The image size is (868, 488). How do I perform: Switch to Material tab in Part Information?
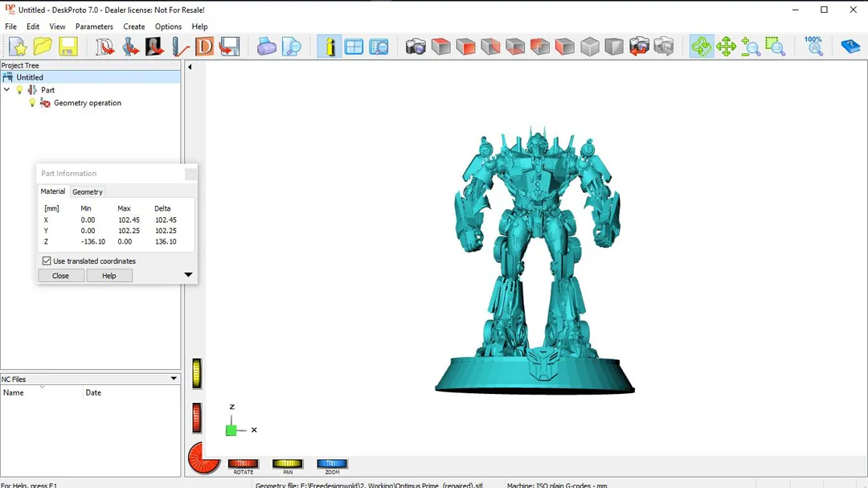[x=52, y=191]
